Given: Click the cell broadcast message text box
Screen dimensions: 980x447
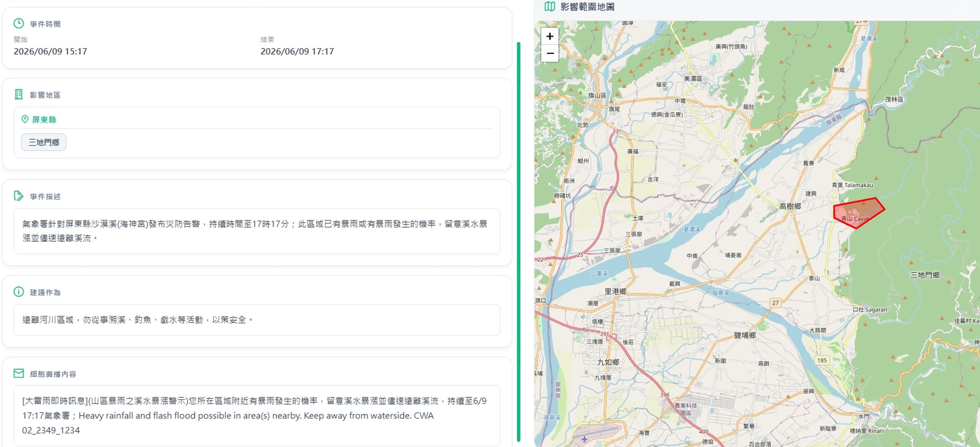Looking at the screenshot, I should 257,416.
